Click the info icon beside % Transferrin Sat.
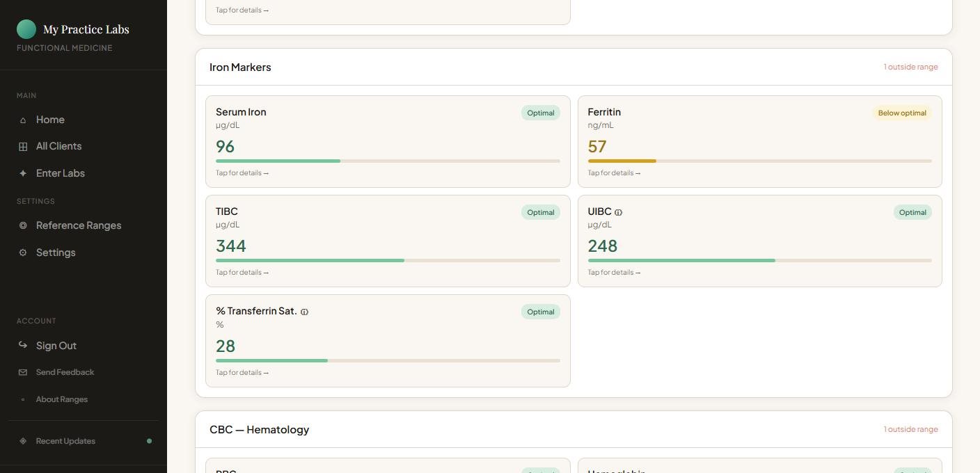Viewport: 980px width, 473px height. 304,312
